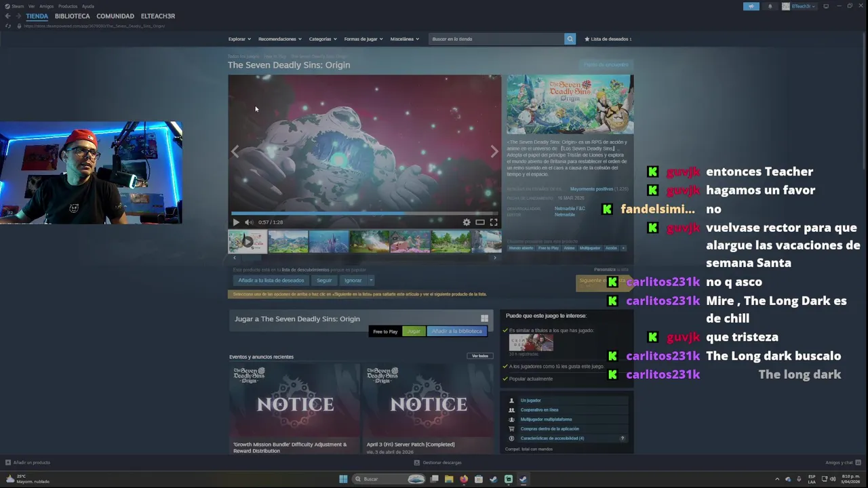Viewport: 868px width, 488px height.
Task: Click the weather widget in taskbar
Action: (27, 479)
